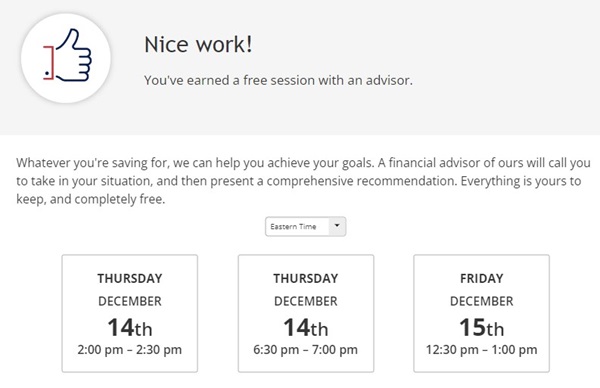This screenshot has width=600, height=388.
Task: Open the Eastern Time timezone dropdown
Action: [x=305, y=227]
